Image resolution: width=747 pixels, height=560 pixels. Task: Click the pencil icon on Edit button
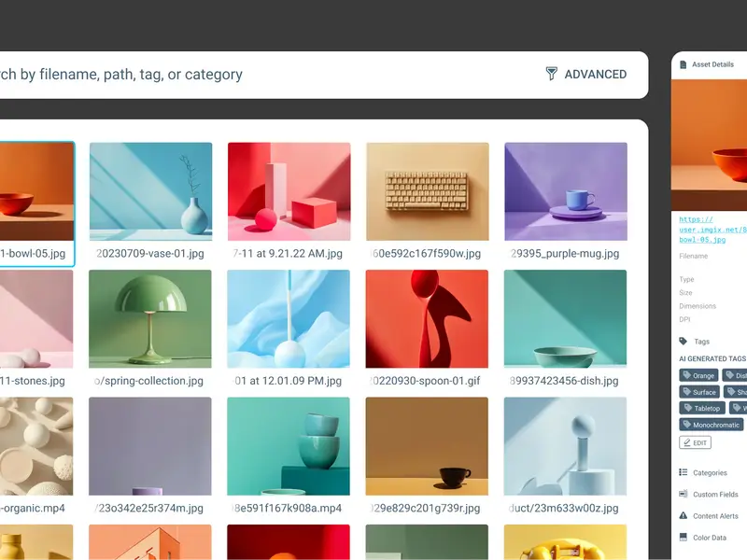point(687,442)
